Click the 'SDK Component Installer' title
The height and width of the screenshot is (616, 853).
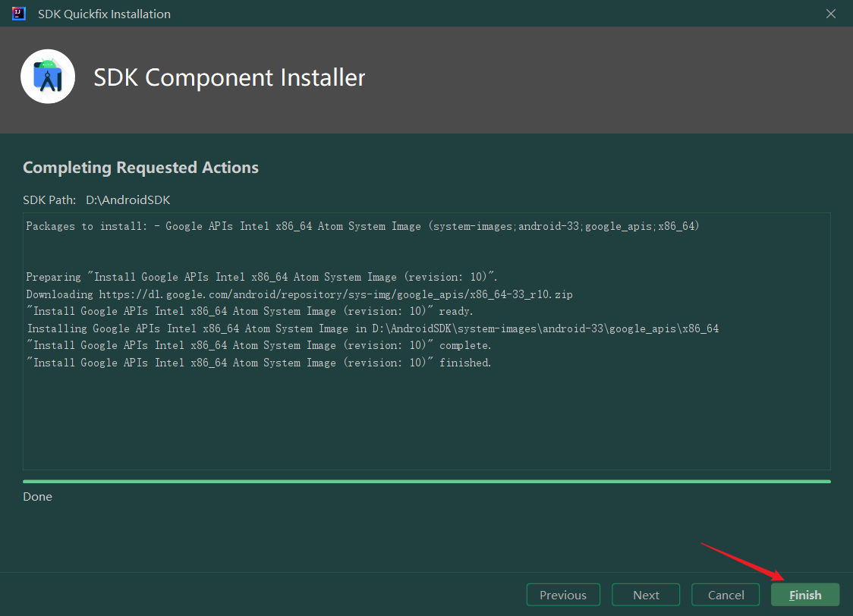click(x=229, y=77)
